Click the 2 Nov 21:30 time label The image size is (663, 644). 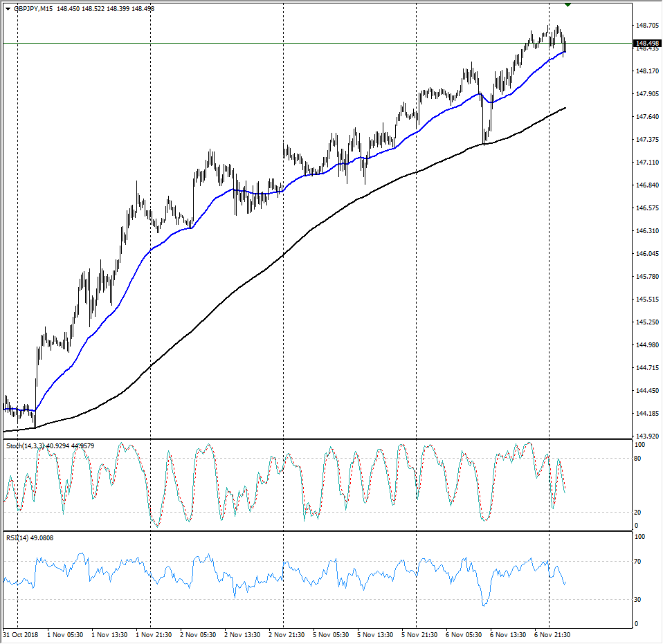tap(285, 634)
